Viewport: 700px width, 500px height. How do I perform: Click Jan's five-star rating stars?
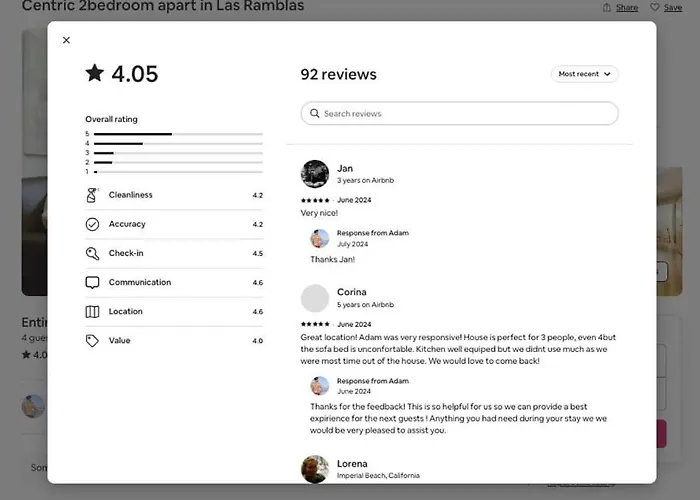coord(315,200)
